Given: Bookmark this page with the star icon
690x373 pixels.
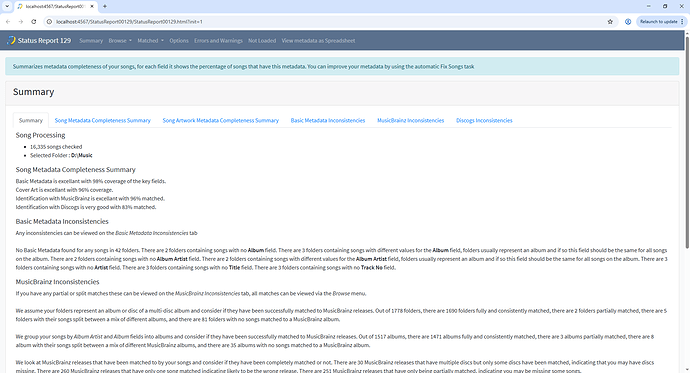Looking at the screenshot, I should click(x=610, y=22).
